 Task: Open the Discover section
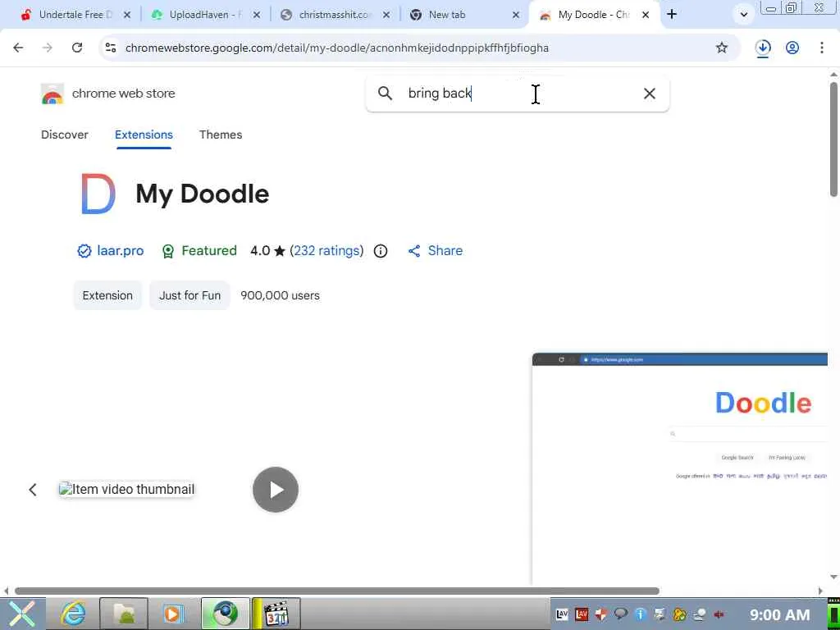(64, 135)
